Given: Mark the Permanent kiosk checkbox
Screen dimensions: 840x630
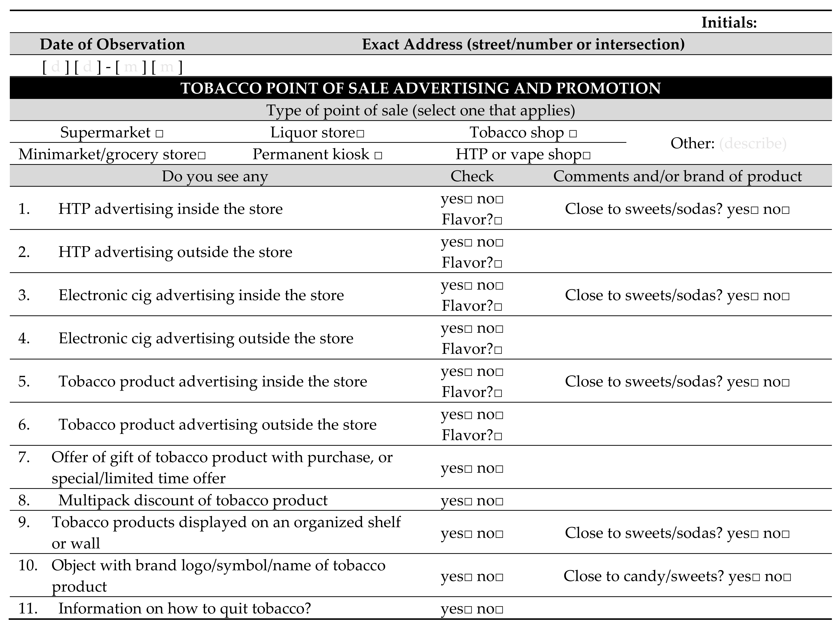Looking at the screenshot, I should [378, 156].
